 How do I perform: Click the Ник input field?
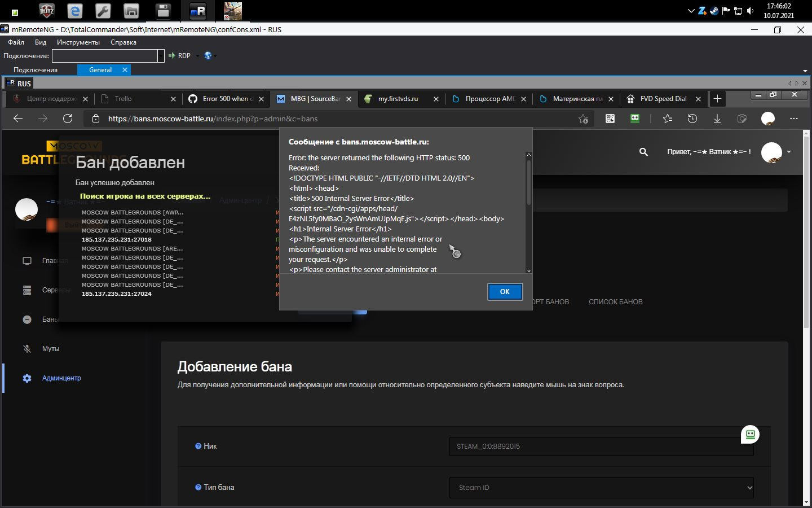(601, 446)
